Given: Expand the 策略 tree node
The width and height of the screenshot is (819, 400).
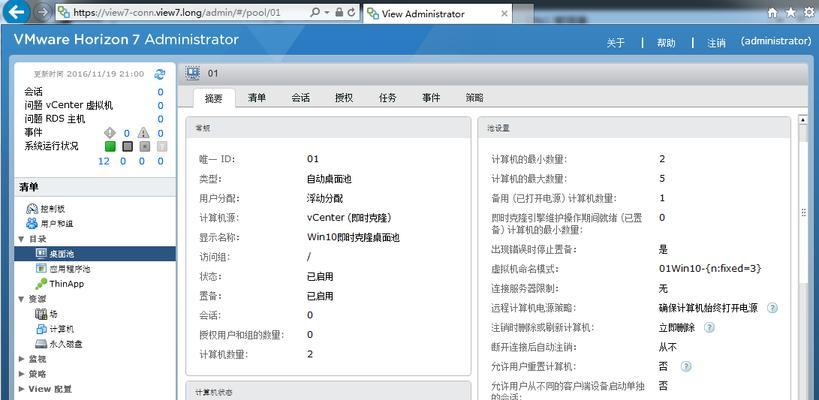Looking at the screenshot, I should coord(21,374).
